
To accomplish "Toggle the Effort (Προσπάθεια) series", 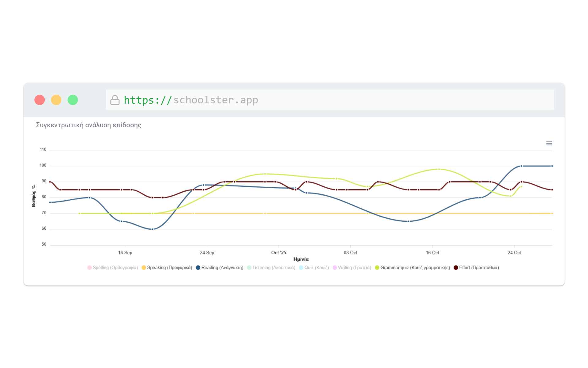I will click(476, 268).
